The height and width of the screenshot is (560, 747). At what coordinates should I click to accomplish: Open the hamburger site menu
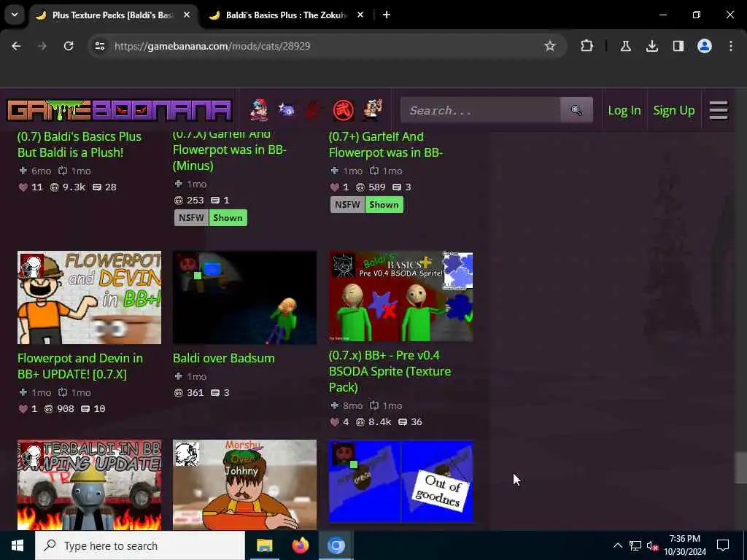click(x=718, y=111)
